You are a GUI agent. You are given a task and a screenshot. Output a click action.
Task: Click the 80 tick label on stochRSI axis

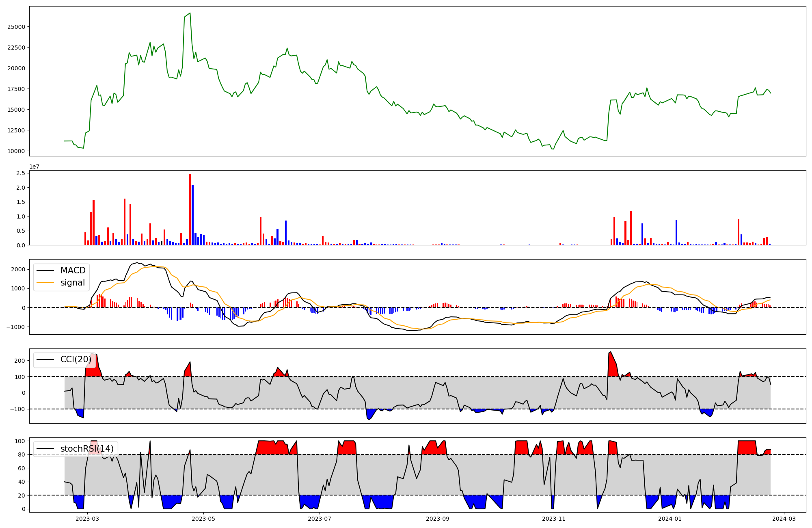22,454
